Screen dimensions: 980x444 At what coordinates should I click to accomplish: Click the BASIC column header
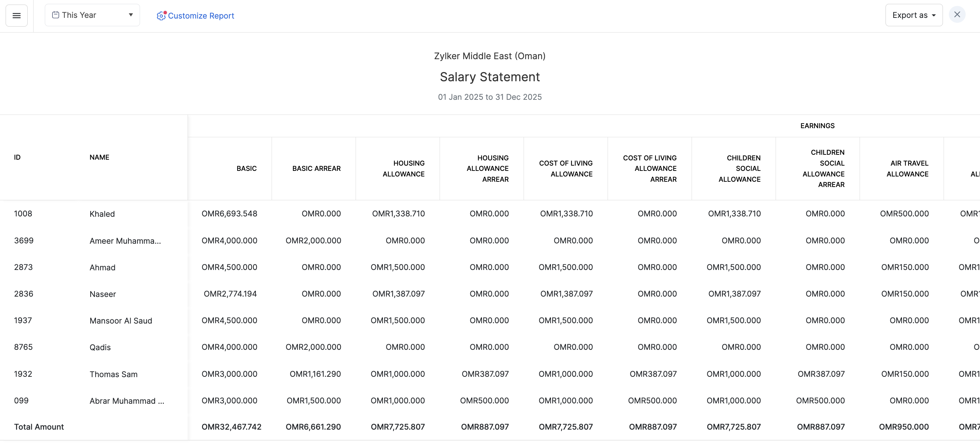246,168
